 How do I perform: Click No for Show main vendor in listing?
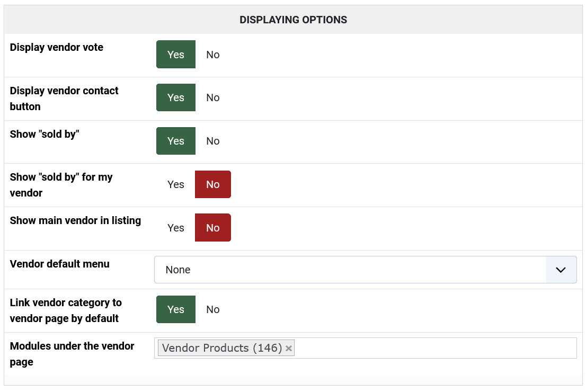pos(213,228)
